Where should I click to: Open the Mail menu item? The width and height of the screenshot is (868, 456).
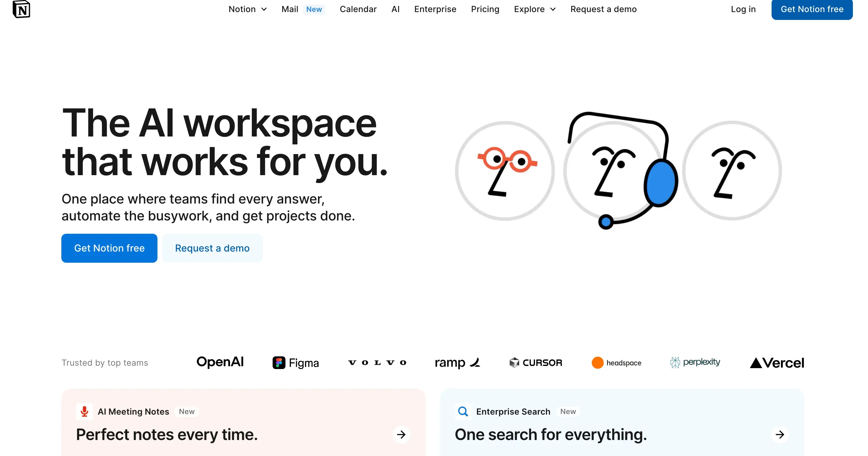(290, 9)
